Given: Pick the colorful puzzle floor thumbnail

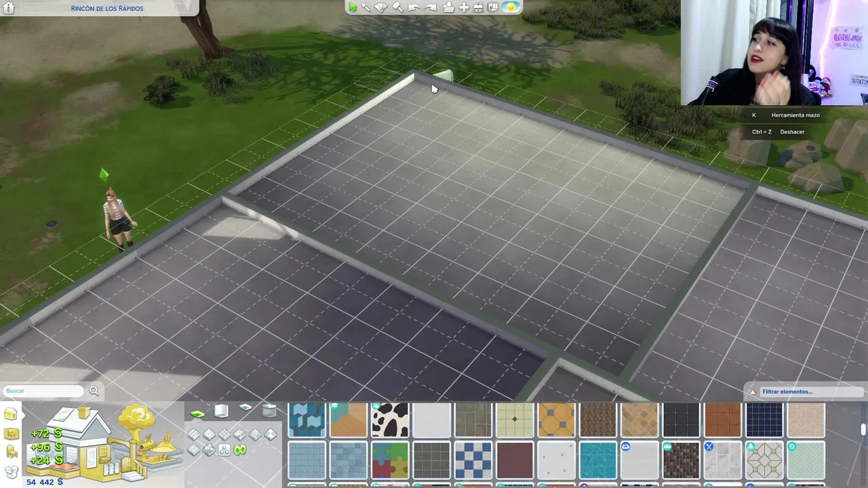Looking at the screenshot, I should coord(389,460).
